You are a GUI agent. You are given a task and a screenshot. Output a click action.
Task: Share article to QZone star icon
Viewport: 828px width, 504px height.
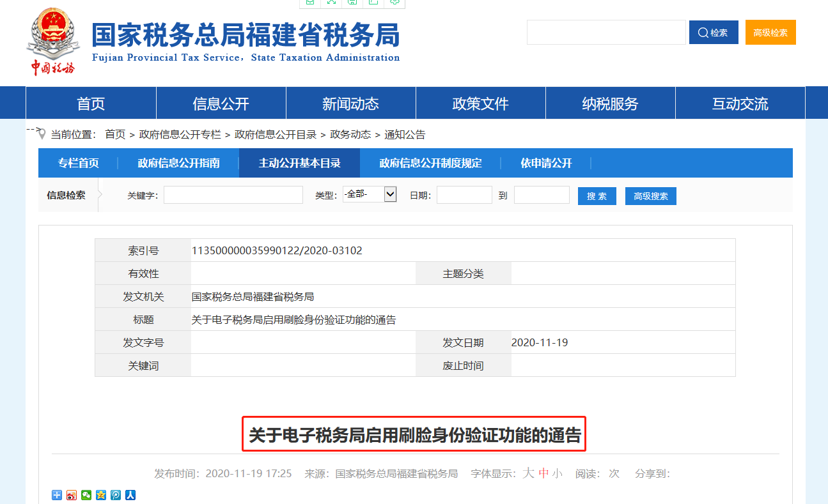pos(101,495)
